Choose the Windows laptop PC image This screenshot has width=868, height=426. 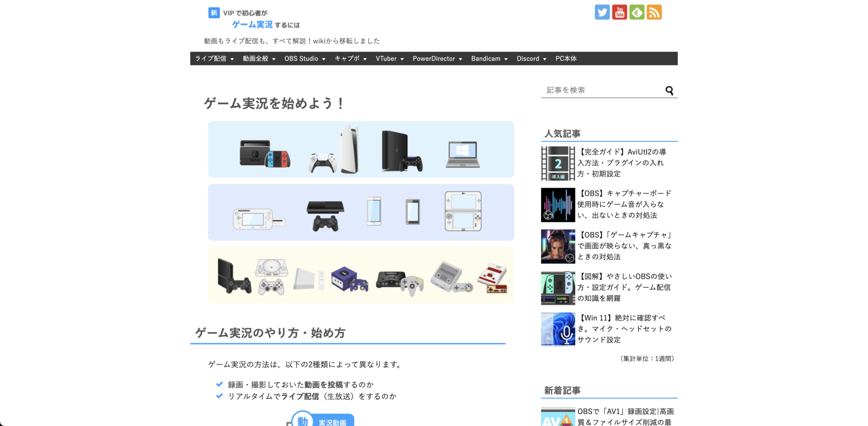462,154
